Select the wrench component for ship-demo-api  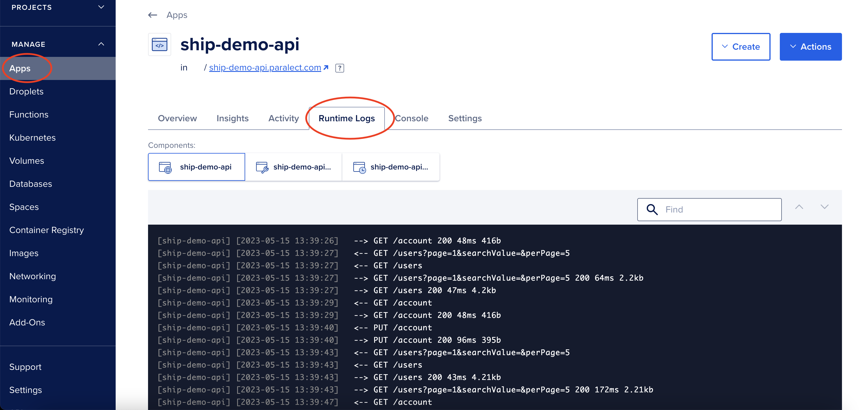coord(294,167)
